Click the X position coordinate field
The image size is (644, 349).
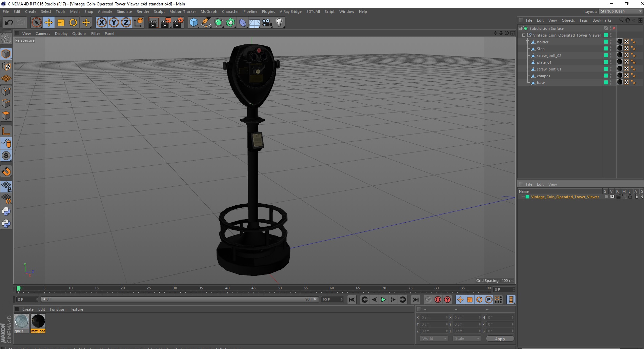pos(434,317)
